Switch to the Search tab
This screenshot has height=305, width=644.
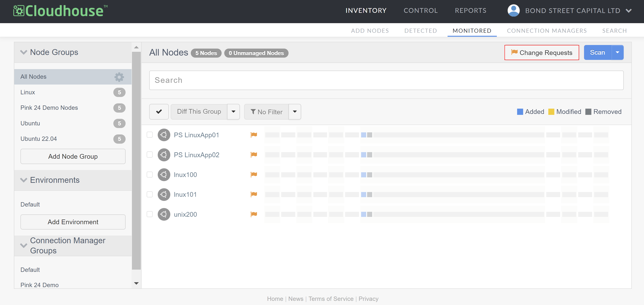click(614, 30)
